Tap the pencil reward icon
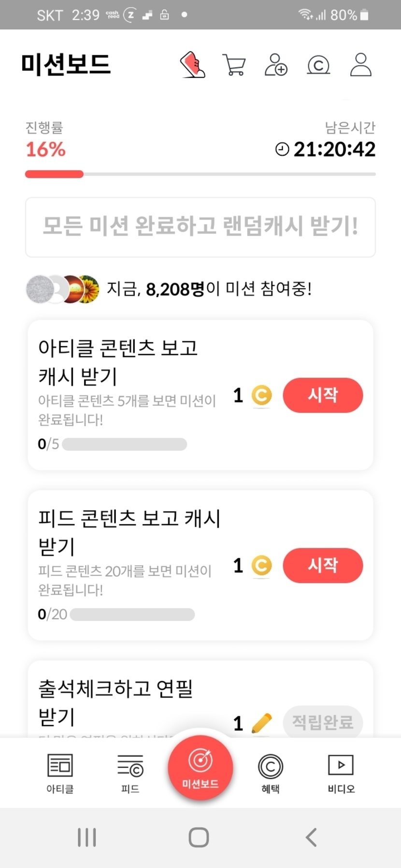 click(262, 723)
